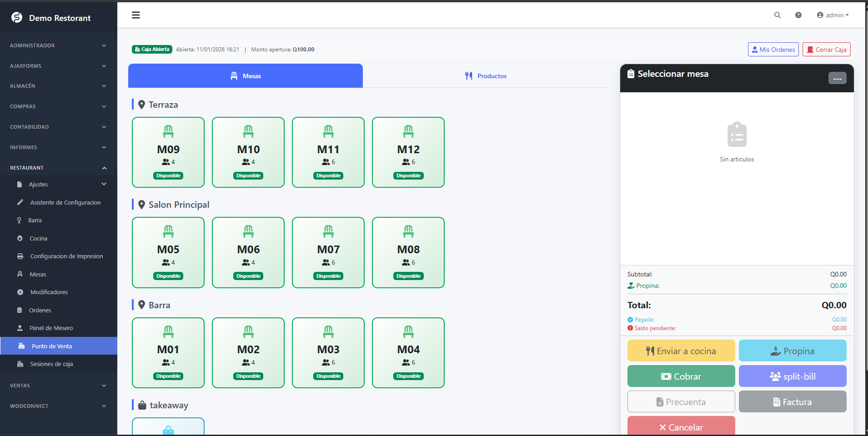The image size is (868, 436).
Task: Open the help question mark icon
Action: coord(798,15)
